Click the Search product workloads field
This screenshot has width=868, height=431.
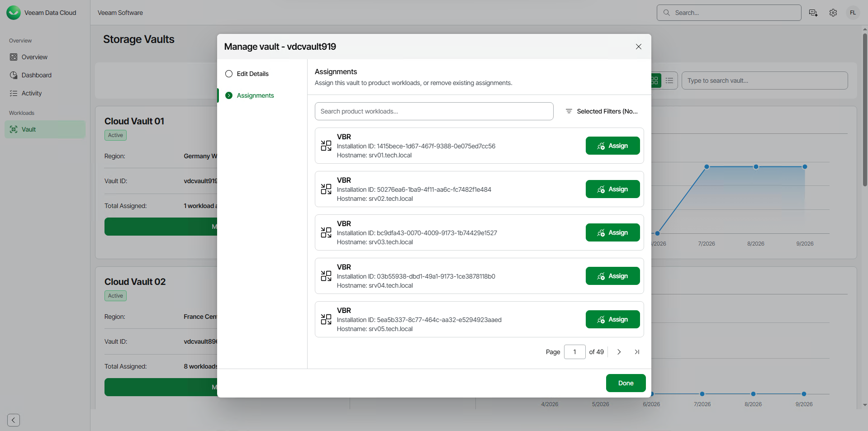[434, 111]
